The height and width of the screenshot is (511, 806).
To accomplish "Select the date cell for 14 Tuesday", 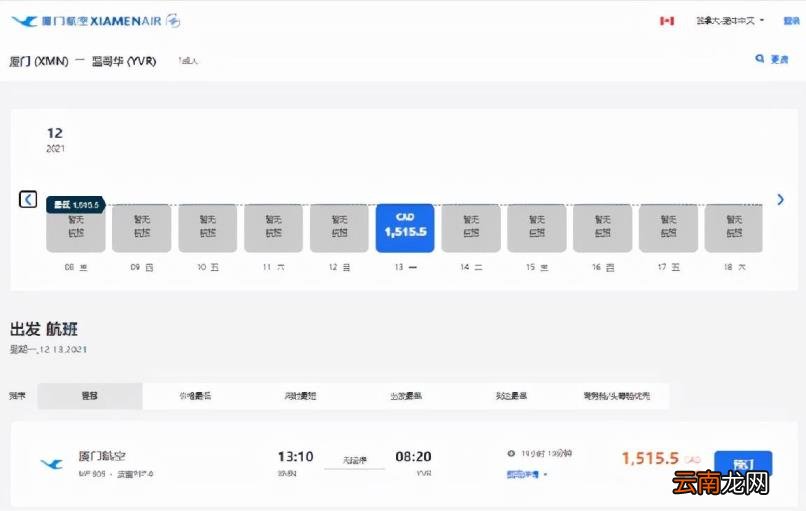I will pyautogui.click(x=471, y=229).
